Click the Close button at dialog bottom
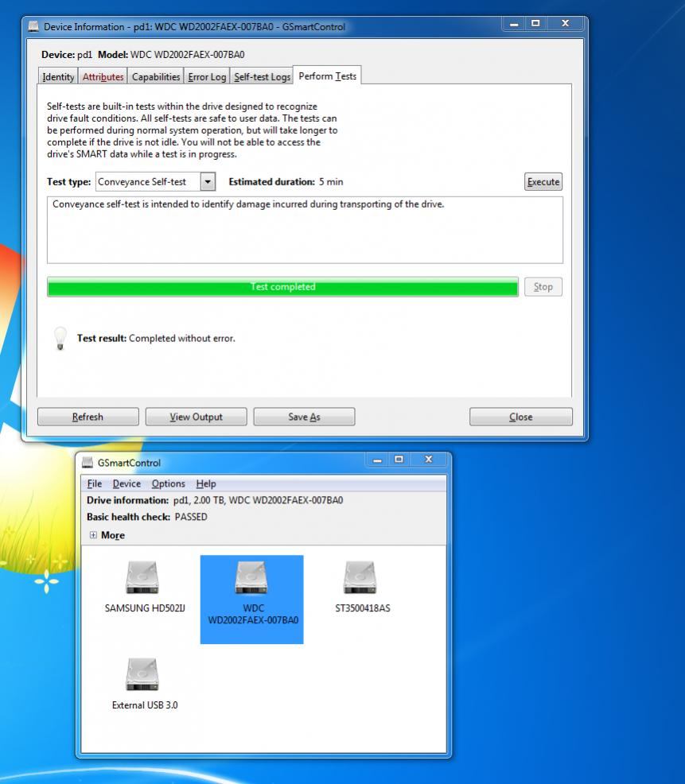Viewport: 685px width, 784px height. [x=521, y=417]
